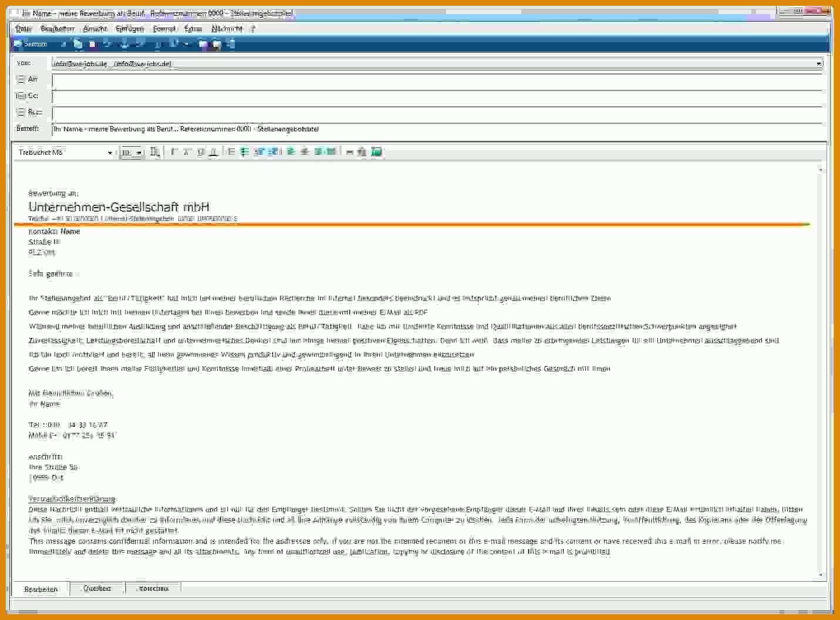The width and height of the screenshot is (840, 620).
Task: Click the insert picture icon
Action: [377, 152]
